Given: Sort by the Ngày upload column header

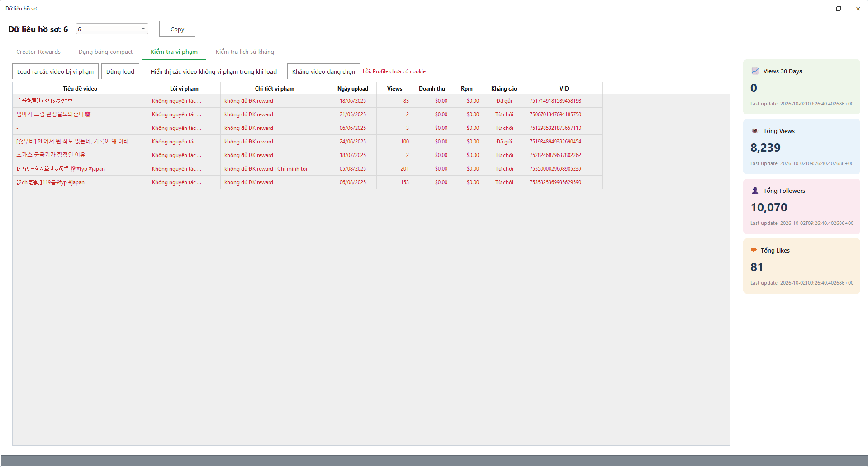Looking at the screenshot, I should 353,89.
